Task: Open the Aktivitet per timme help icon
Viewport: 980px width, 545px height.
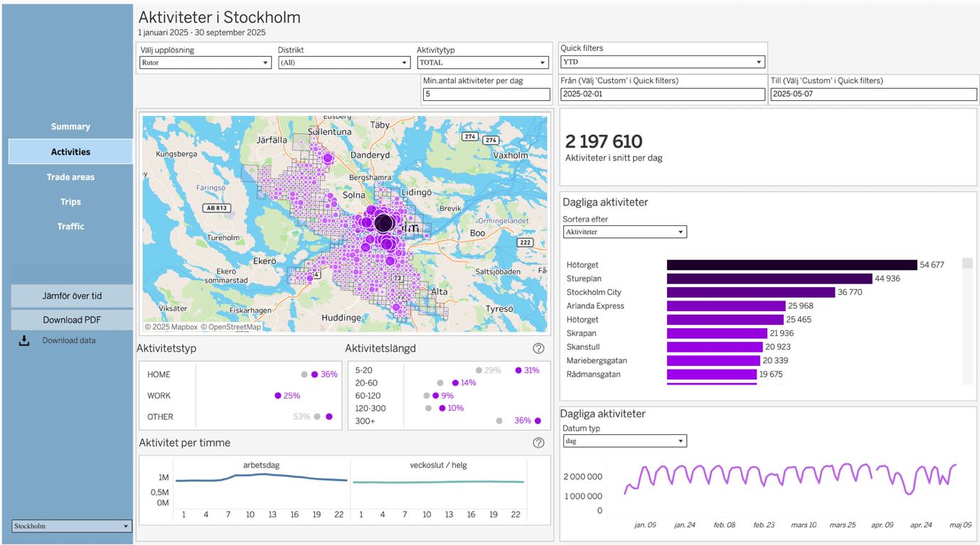Action: pos(538,443)
